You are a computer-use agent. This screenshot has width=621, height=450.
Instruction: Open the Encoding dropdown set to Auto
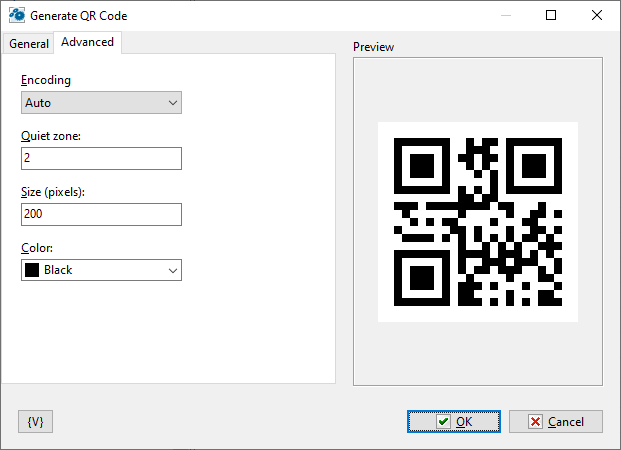(x=101, y=103)
